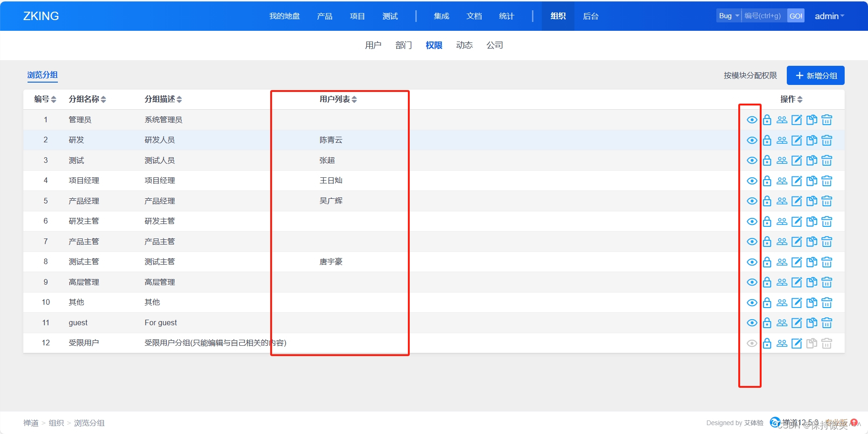
Task: Delete the 产品主管 group via trash icon
Action: click(826, 242)
